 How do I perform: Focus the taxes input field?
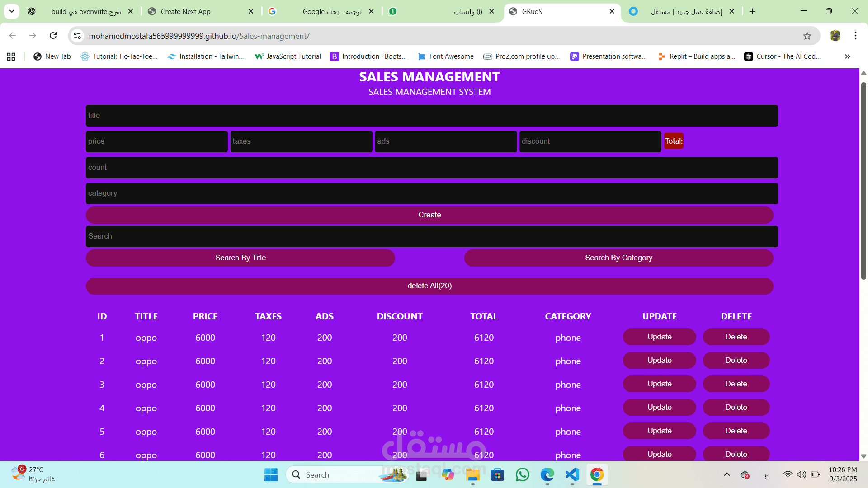point(302,141)
